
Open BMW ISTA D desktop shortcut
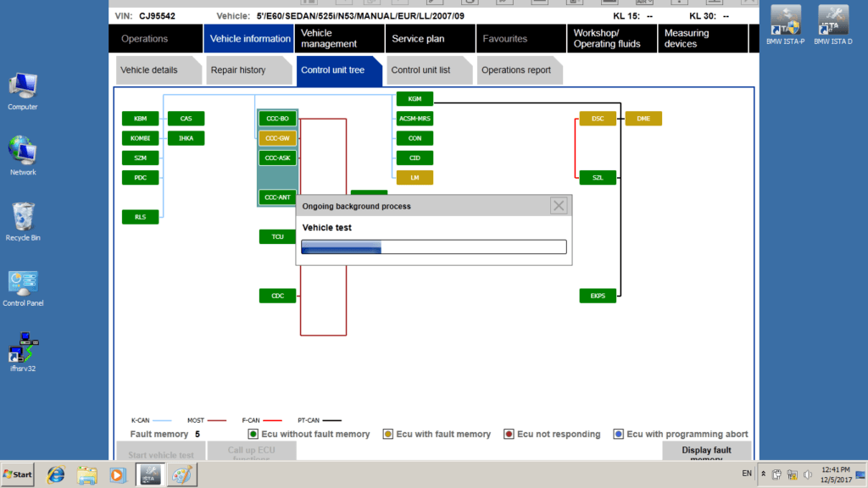point(832,25)
